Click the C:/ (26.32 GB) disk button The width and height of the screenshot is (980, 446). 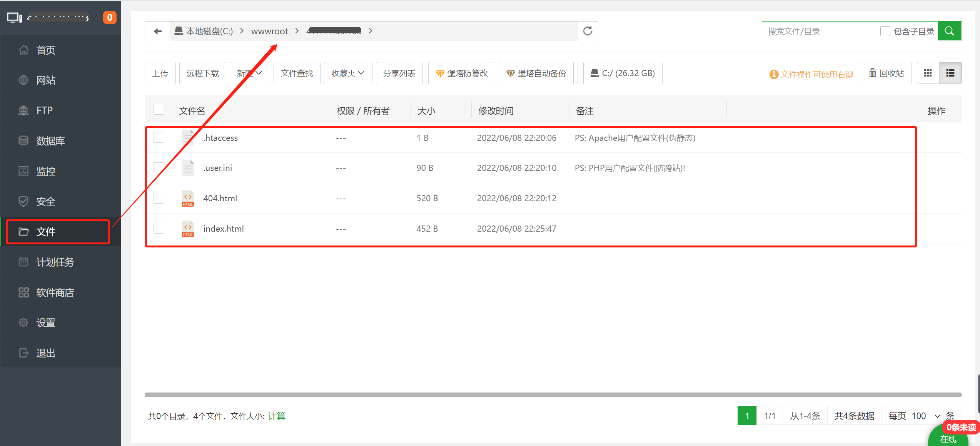click(623, 73)
